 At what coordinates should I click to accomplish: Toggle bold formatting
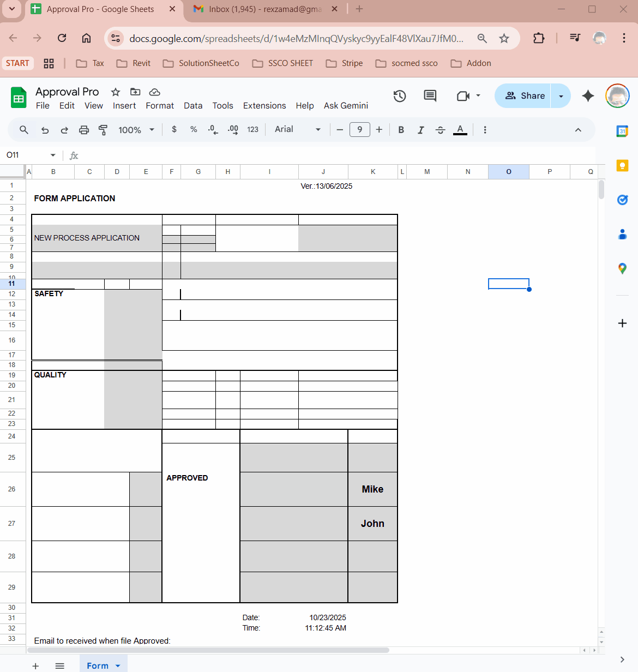[x=401, y=130]
